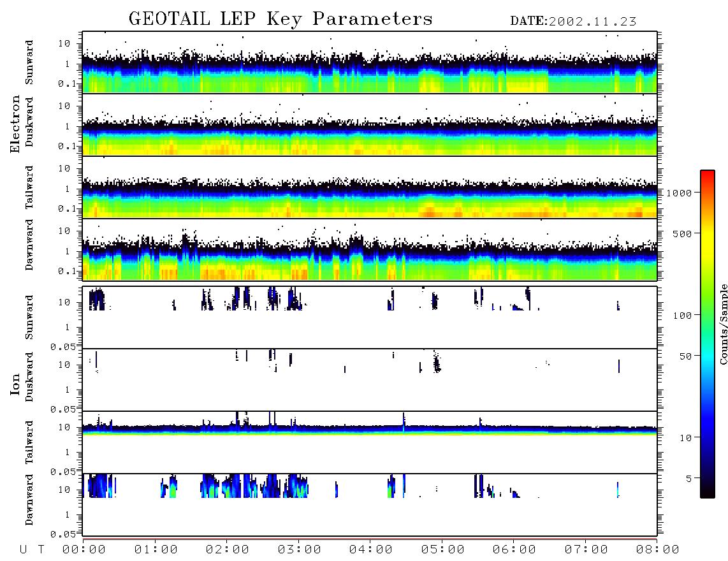728x561 pixels.
Task: Click the Electron group axis label
Action: [x=15, y=124]
